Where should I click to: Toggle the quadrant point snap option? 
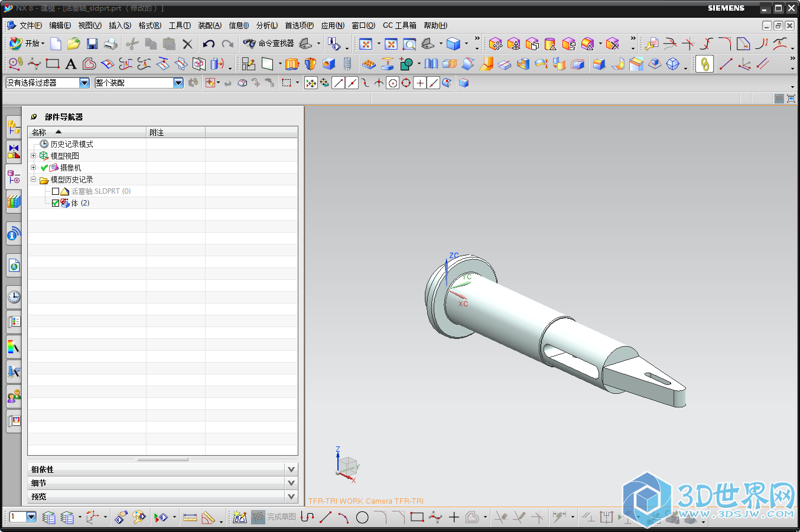click(406, 83)
